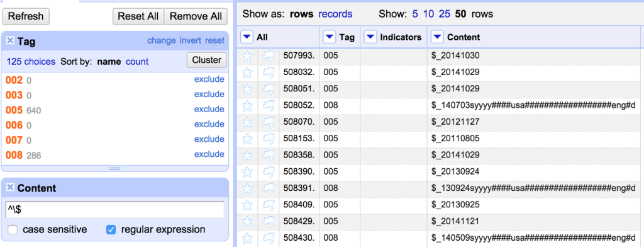Open the Tag column dropdown menu
Viewport: 644px width, 247px height.
(330, 37)
